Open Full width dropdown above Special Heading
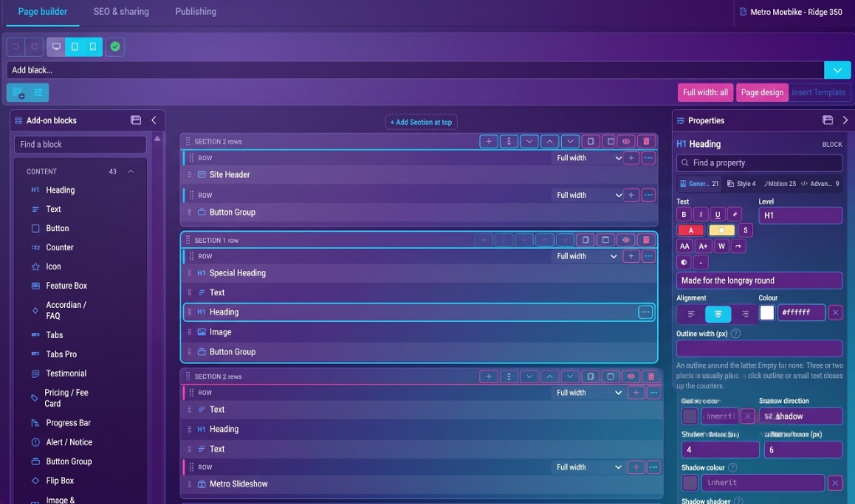Image resolution: width=855 pixels, height=504 pixels. [585, 256]
